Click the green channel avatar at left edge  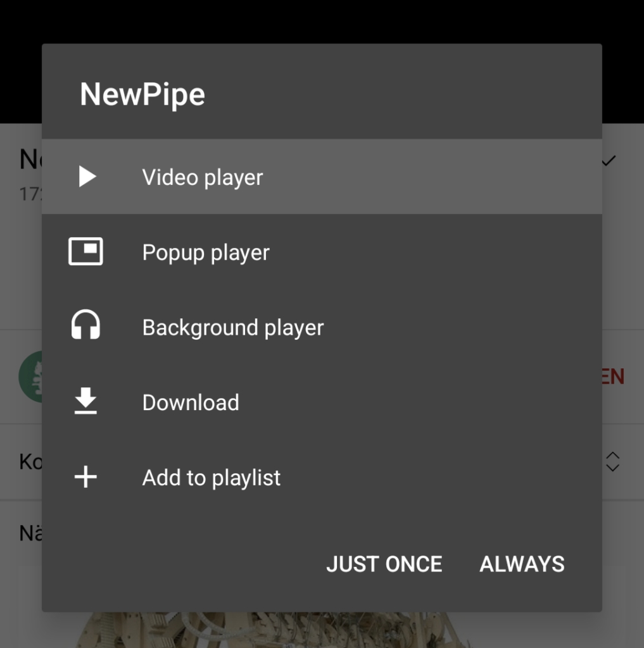point(30,377)
